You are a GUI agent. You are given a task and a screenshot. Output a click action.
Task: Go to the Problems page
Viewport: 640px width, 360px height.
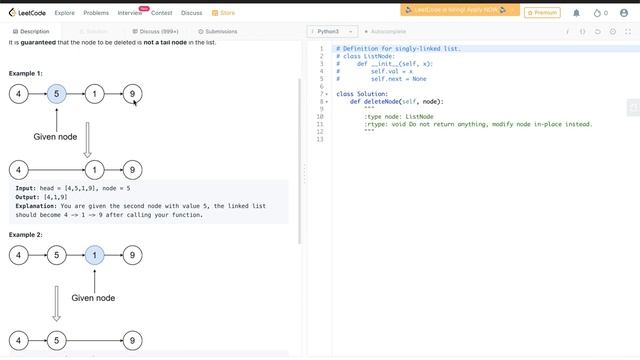click(x=96, y=13)
